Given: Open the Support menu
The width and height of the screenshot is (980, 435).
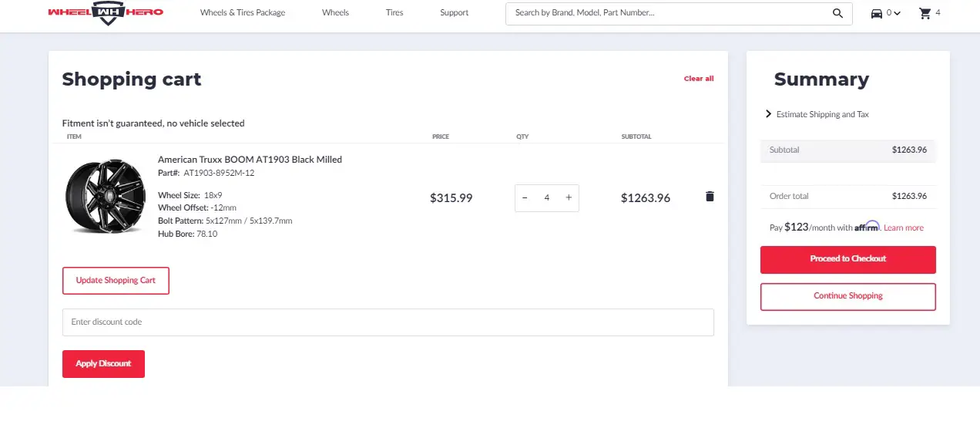Looking at the screenshot, I should (455, 13).
